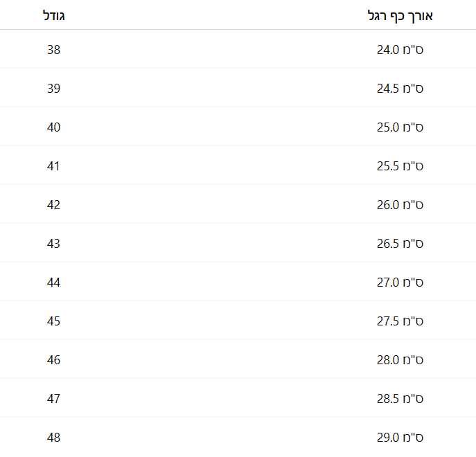Image resolution: width=476 pixels, height=457 pixels.
Task: Click the 24.0 ס"מ foot length value
Action: (400, 49)
